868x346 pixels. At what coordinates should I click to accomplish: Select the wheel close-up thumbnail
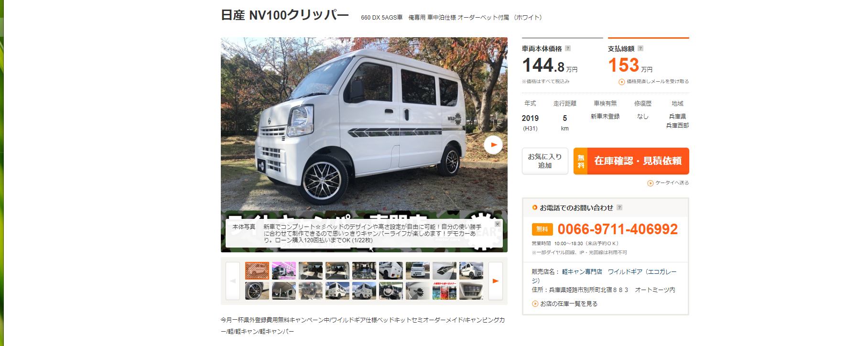pos(257,291)
